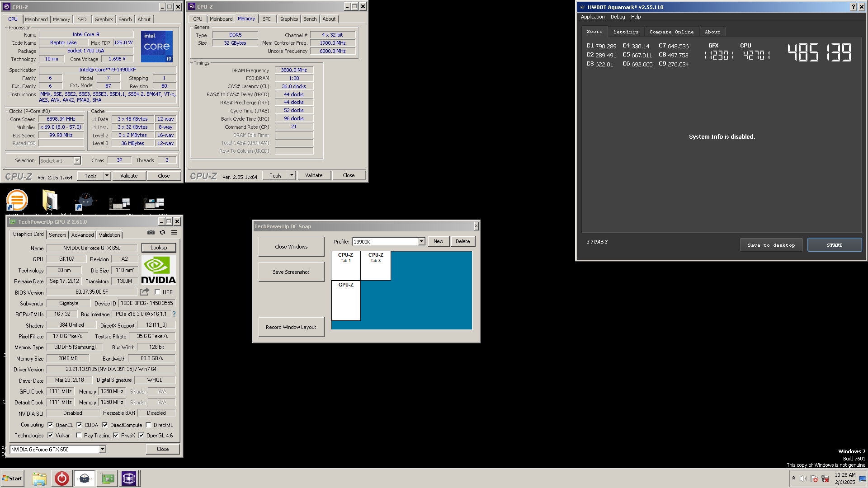Viewport: 868px width, 488px height.
Task: Toggle the Ray Tracing checkbox
Action: point(79,436)
